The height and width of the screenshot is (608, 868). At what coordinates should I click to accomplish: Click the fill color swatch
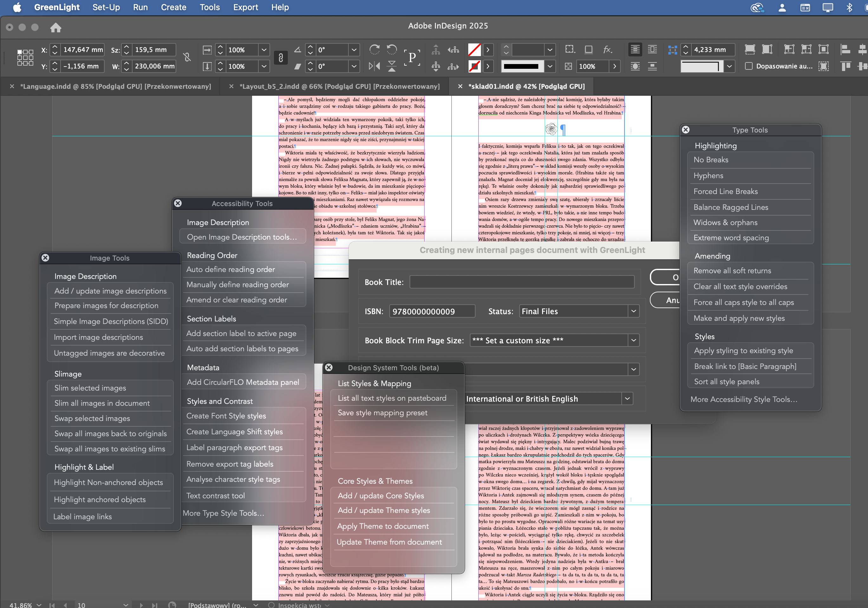pos(475,49)
